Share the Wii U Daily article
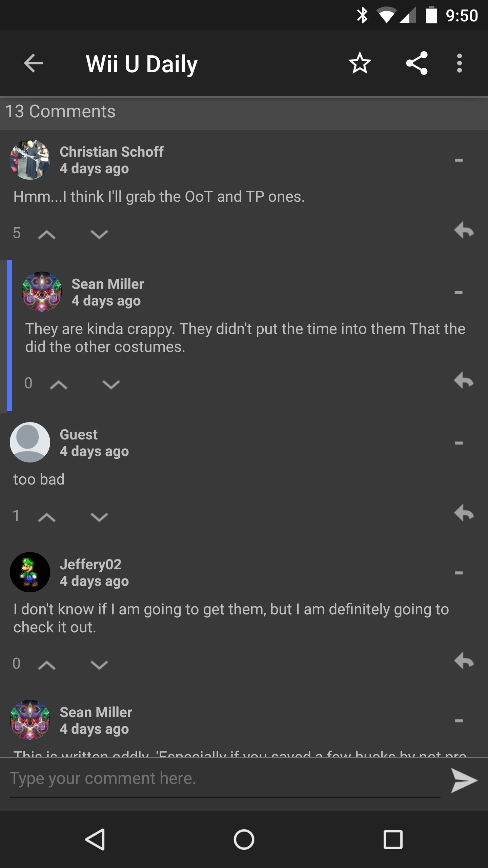Image resolution: width=488 pixels, height=868 pixels. (417, 63)
